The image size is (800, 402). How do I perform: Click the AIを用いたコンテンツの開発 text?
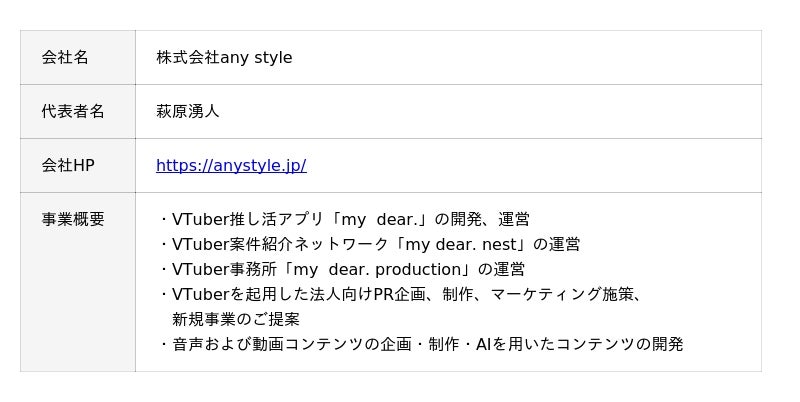[x=580, y=344]
